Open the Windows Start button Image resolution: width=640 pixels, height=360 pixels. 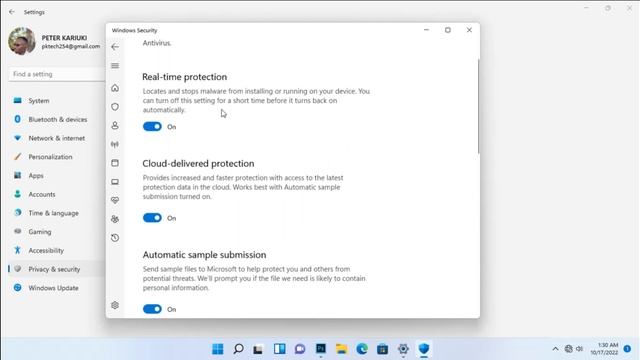[x=218, y=349]
